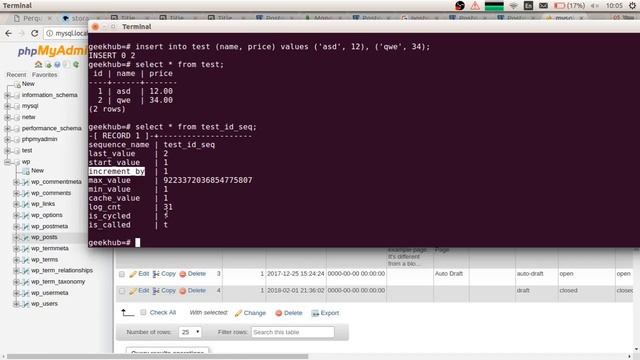Expand the mysql database node
Image resolution: width=640 pixels, height=360 pixels.
pyautogui.click(x=7, y=106)
